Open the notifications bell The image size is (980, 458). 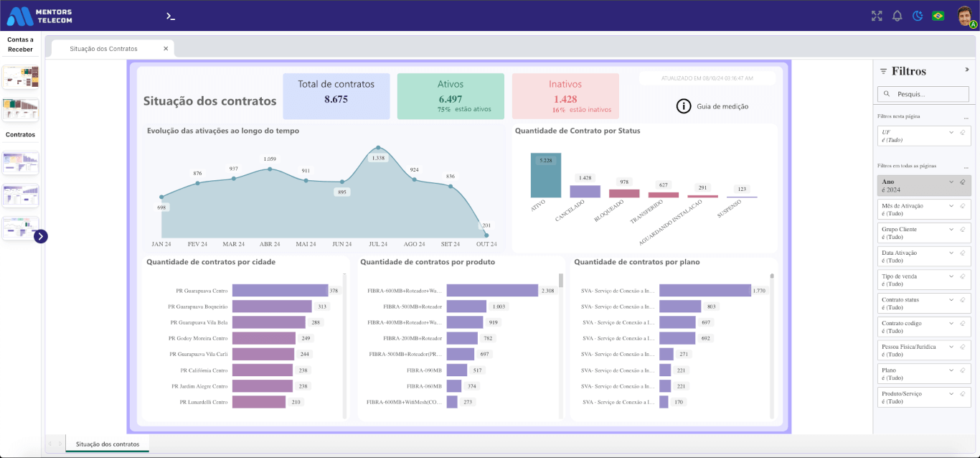(x=897, y=16)
